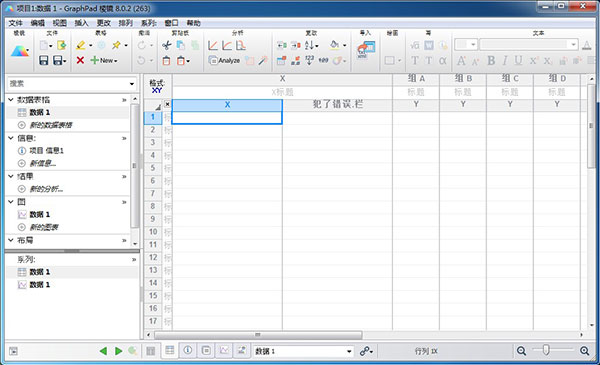This screenshot has width=600, height=365.
Task: Click the Open file folder icon
Action: point(61,46)
